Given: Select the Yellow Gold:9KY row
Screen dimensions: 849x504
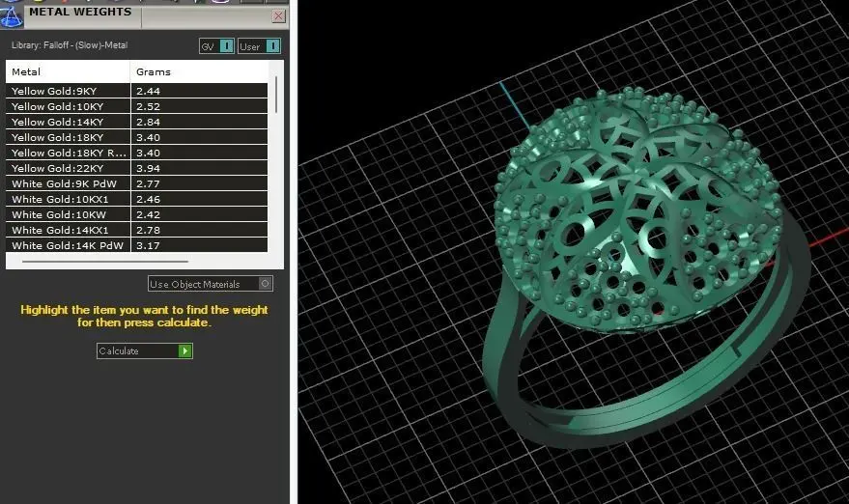Looking at the screenshot, I should 136,91.
